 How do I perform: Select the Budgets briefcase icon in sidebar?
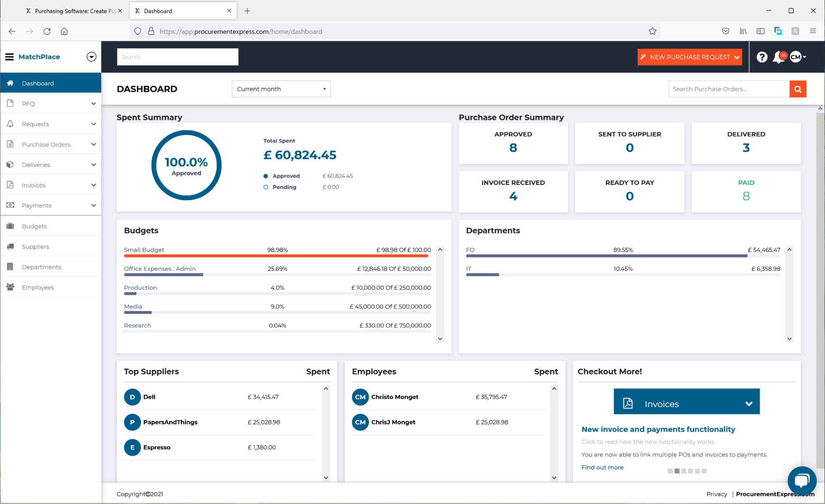[9, 226]
